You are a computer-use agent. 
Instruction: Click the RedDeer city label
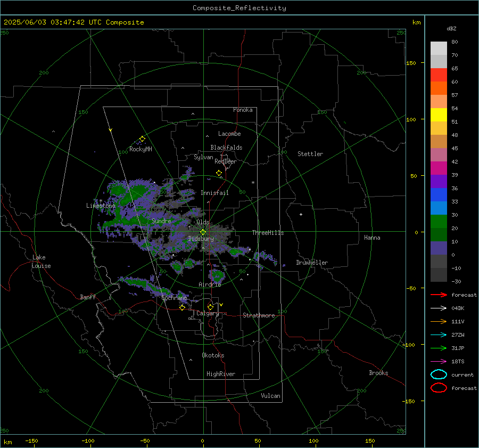click(x=226, y=161)
